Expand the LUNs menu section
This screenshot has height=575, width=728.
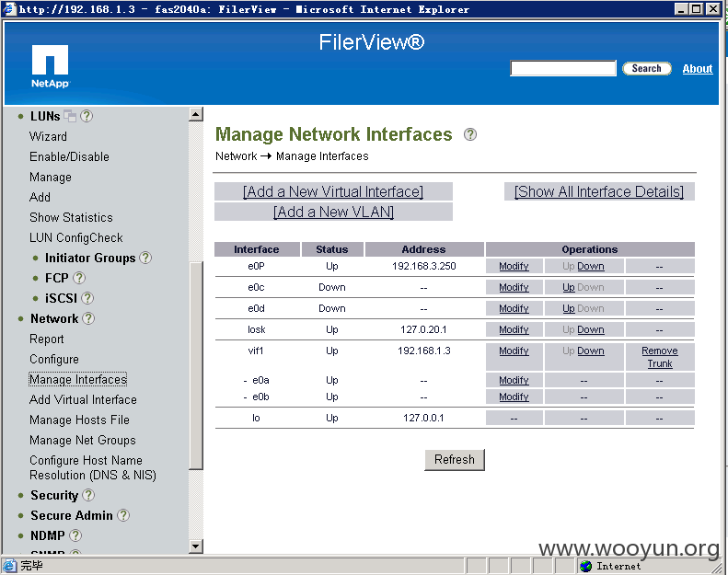pos(45,116)
